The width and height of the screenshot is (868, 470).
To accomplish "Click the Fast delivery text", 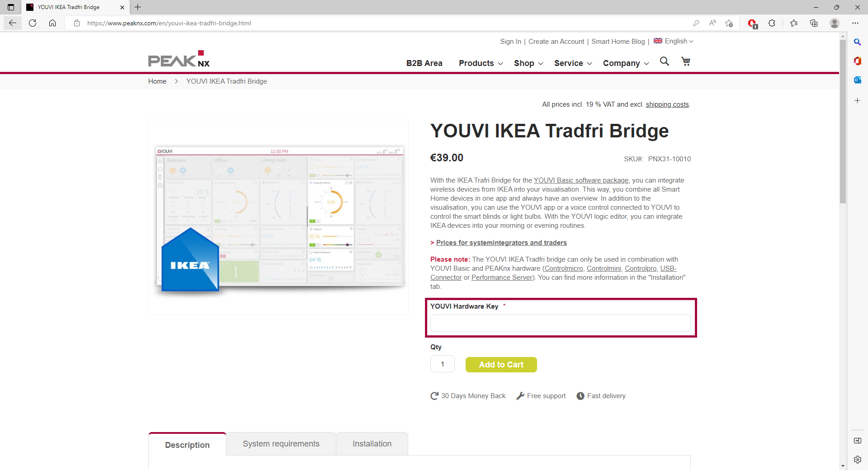I will tap(606, 396).
